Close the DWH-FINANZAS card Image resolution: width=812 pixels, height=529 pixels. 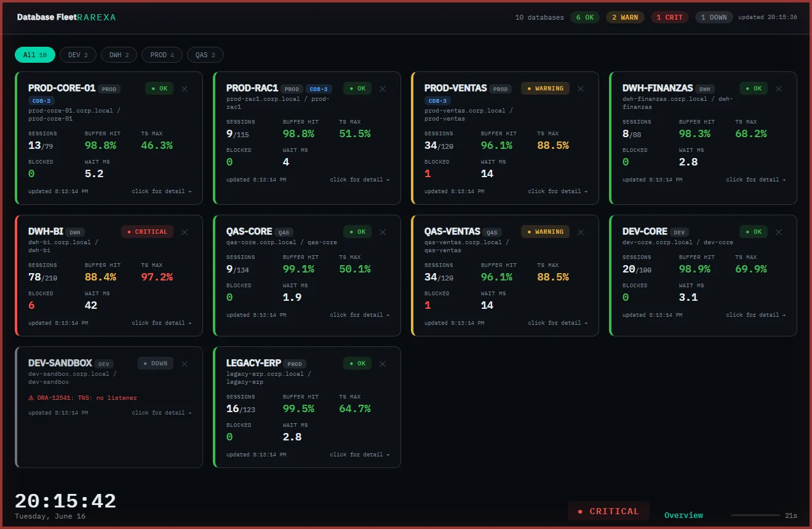tap(779, 89)
